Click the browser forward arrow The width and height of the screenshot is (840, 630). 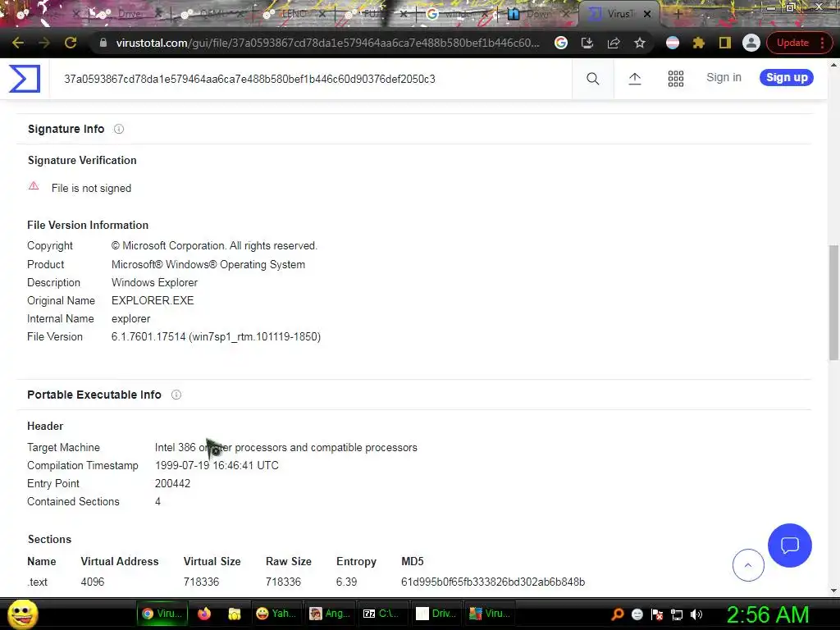pyautogui.click(x=44, y=43)
